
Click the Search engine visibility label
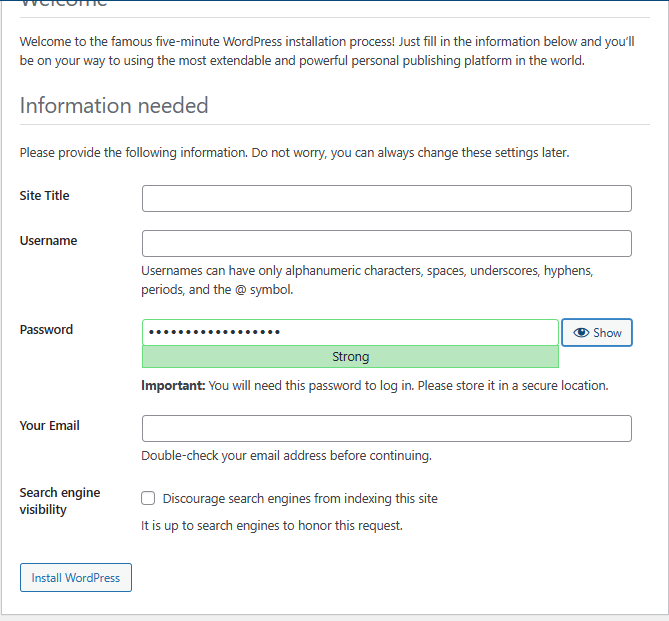point(60,501)
